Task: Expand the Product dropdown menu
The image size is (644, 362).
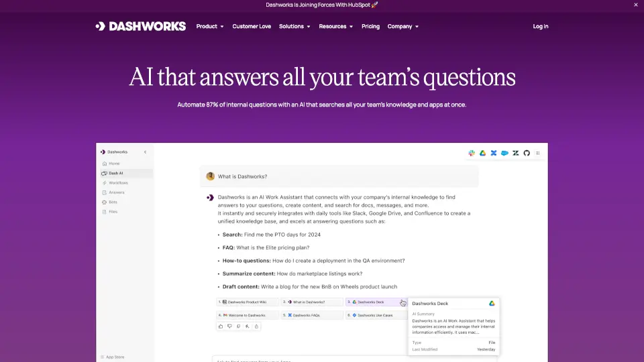Action: (210, 27)
